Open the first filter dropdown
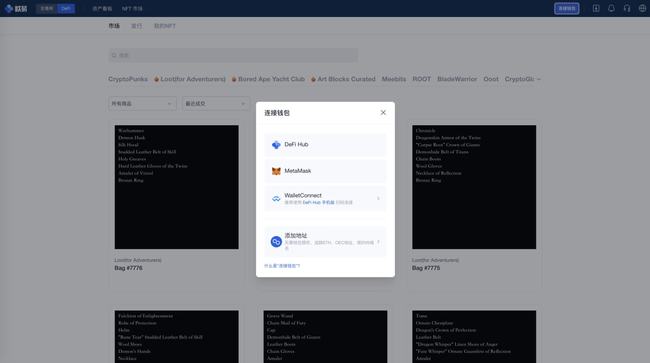Screen dimensions: 650x363 (142, 104)
